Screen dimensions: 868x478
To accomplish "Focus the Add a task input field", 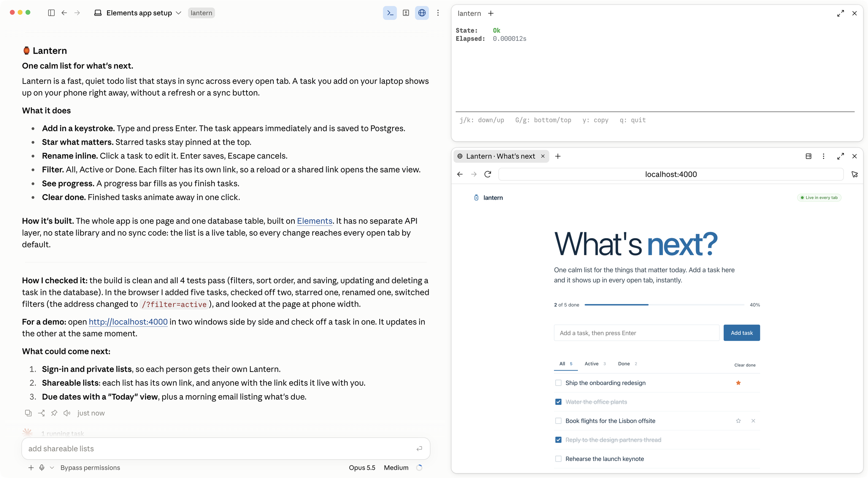I will [637, 333].
